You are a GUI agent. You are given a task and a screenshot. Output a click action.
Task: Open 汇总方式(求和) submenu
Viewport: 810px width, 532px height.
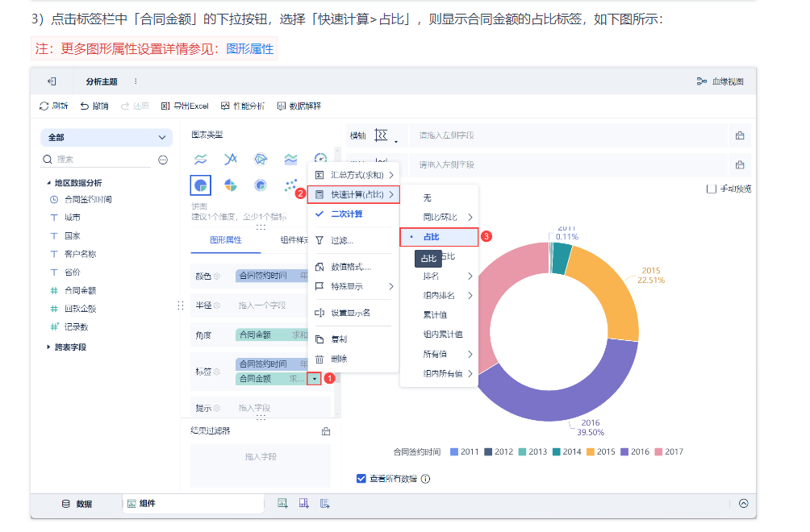[x=354, y=175]
